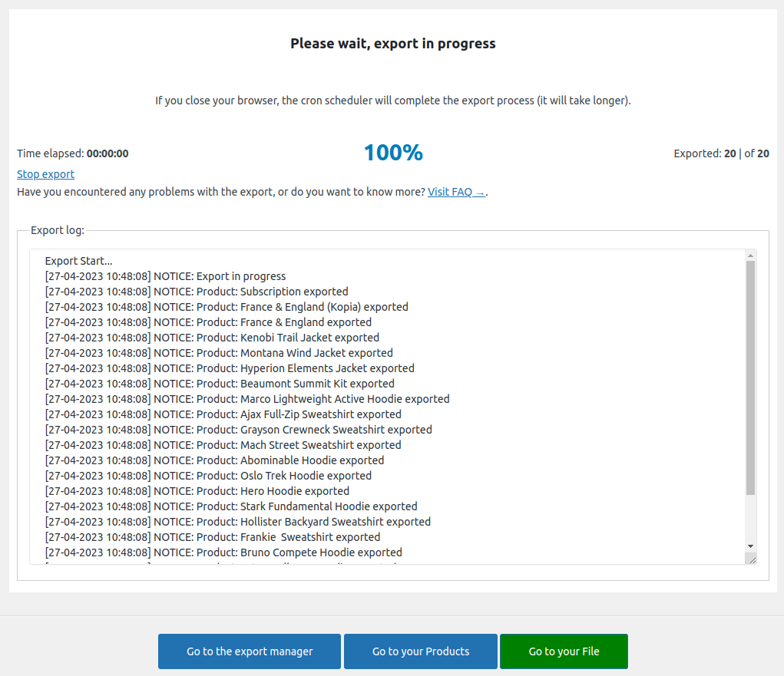This screenshot has height=676, width=784.
Task: Click the Grayson Crewneck Sweatshirt entry
Action: tap(239, 430)
